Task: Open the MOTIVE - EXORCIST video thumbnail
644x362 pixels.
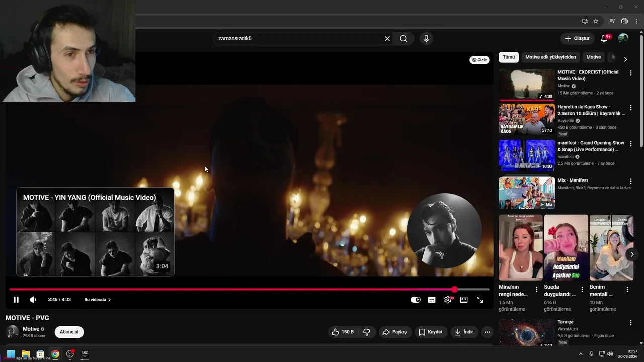Action: (527, 84)
